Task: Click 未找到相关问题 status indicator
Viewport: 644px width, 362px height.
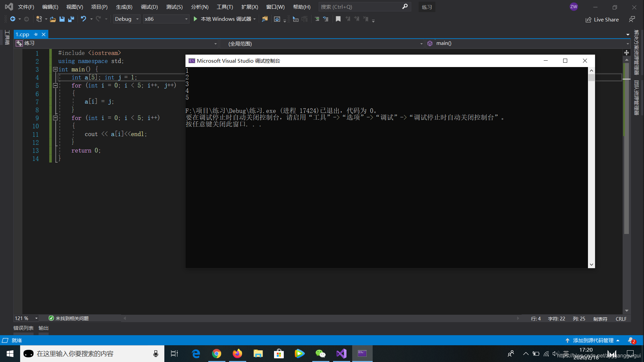Action: click(68, 318)
